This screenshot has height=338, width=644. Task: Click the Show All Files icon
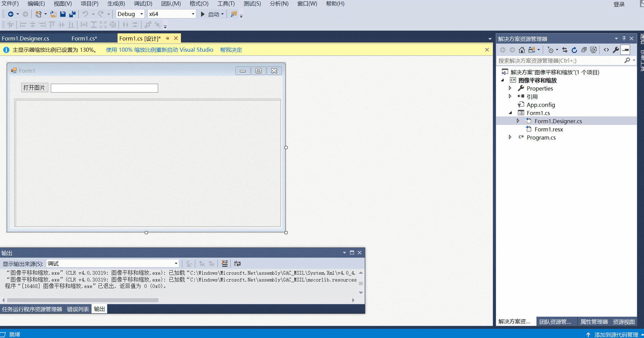[x=594, y=50]
